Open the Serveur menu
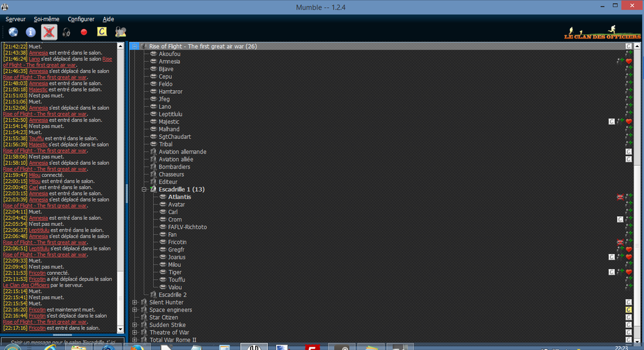This screenshot has width=644, height=350. coord(15,19)
